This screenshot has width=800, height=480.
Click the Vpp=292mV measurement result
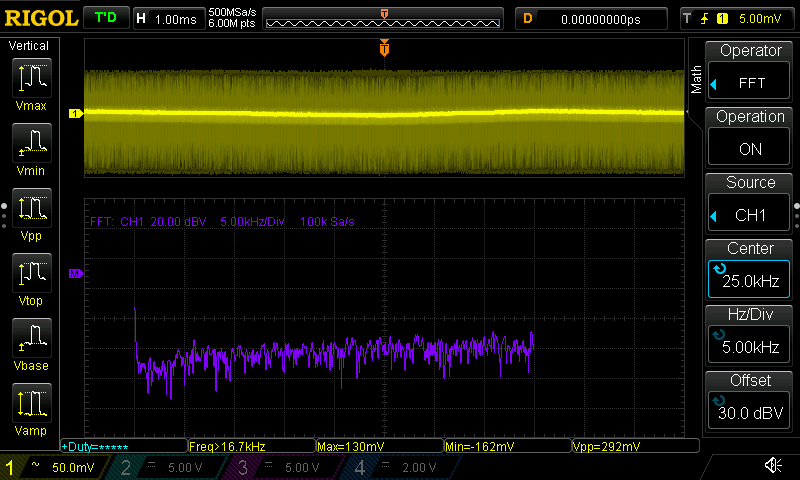pos(636,446)
